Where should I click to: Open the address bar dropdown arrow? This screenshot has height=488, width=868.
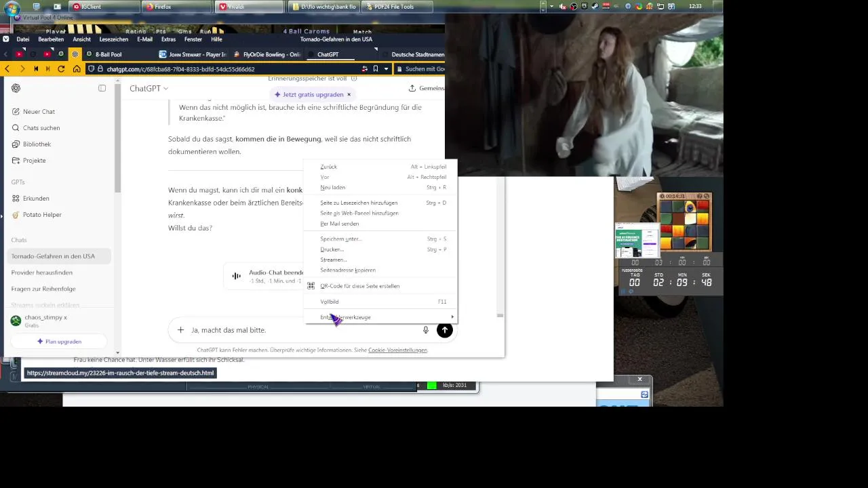pos(387,69)
